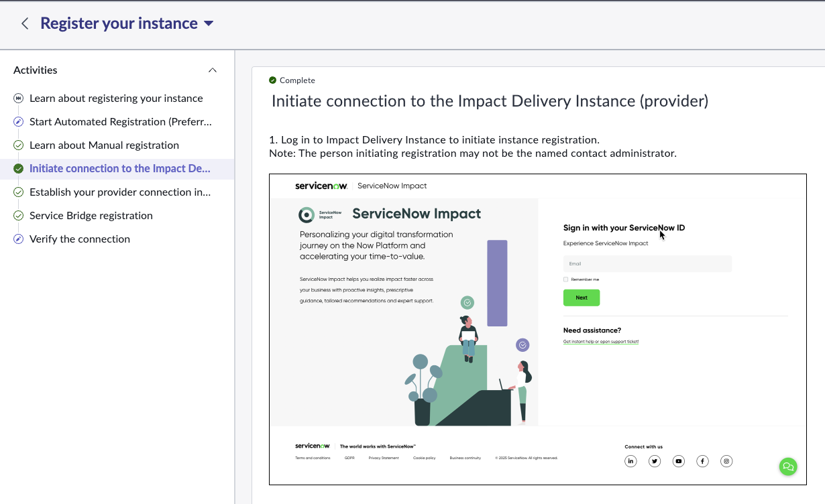Viewport: 825px width, 504px height.
Task: Click the Facebook social icon
Action: (702, 461)
